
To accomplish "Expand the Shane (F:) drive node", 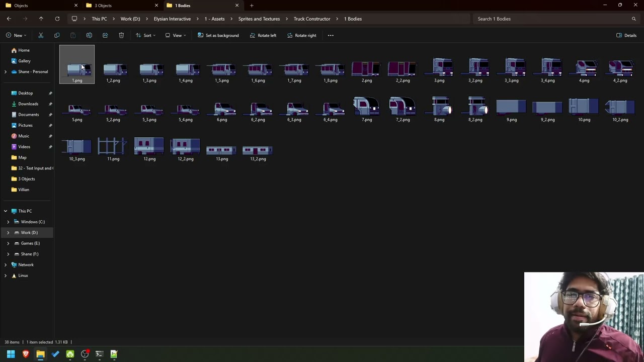I will point(8,254).
